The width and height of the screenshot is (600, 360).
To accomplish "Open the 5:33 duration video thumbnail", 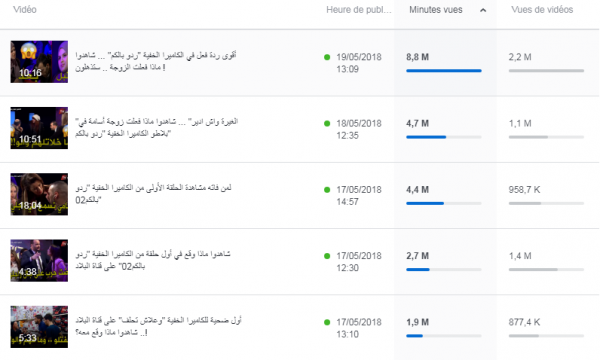I will [x=39, y=327].
